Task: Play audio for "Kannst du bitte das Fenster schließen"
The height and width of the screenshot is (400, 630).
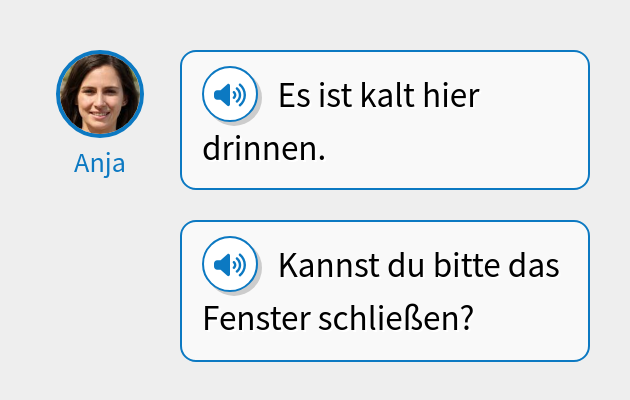Action: (x=230, y=264)
